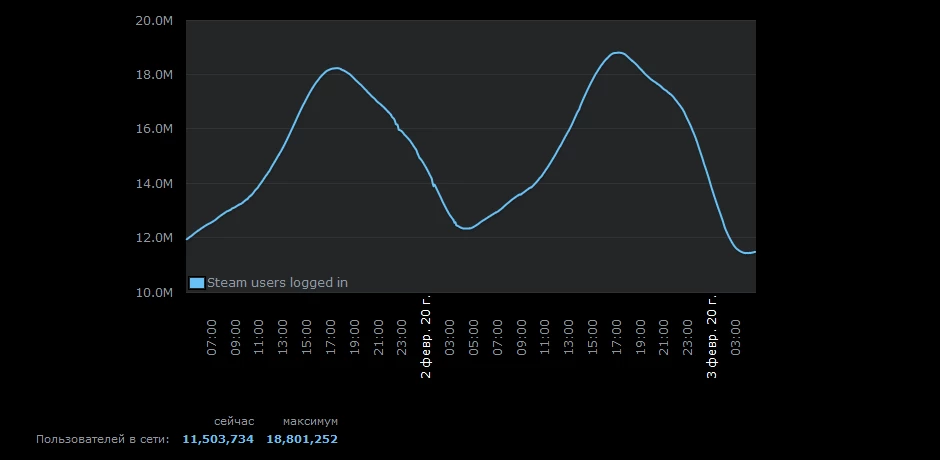Select the peak users value 18,801,252
Screen dimensions: 940x460
(x=302, y=439)
